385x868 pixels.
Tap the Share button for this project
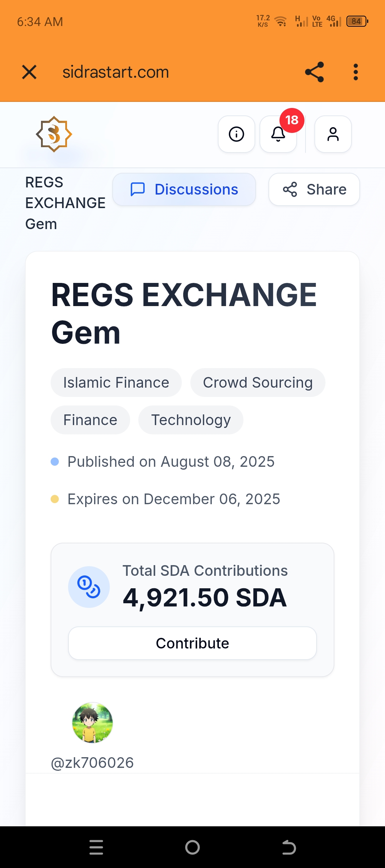(x=314, y=190)
